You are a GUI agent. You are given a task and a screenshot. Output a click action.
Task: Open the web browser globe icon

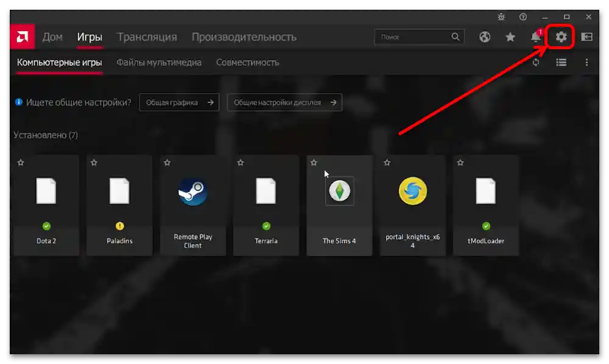[x=484, y=37]
